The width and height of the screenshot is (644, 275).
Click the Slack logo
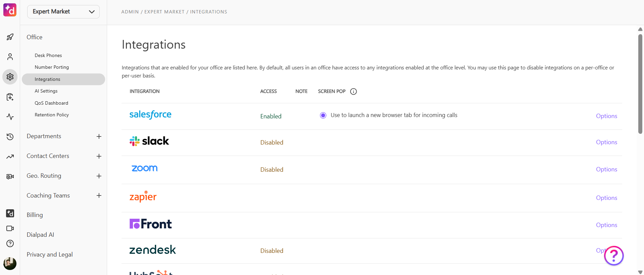tap(149, 141)
